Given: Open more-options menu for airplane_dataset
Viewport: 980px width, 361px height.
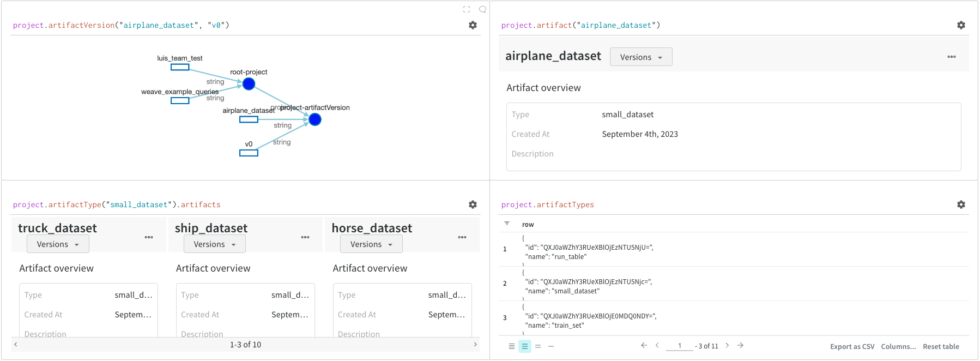Looking at the screenshot, I should click(x=952, y=57).
